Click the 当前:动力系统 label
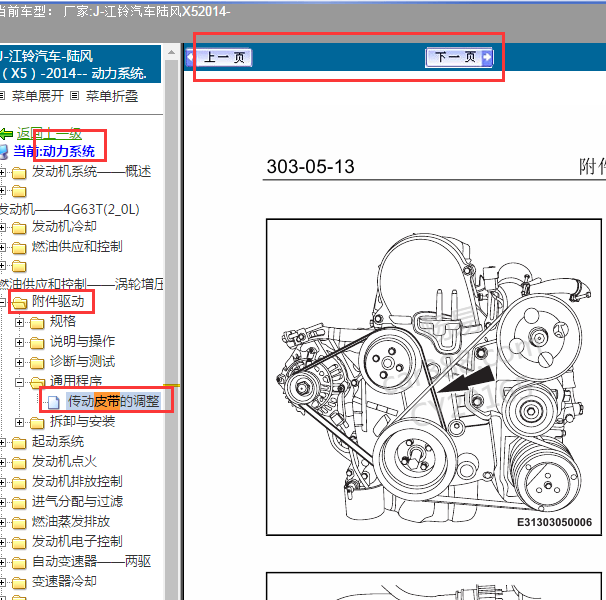The width and height of the screenshot is (606, 600). coord(54,151)
